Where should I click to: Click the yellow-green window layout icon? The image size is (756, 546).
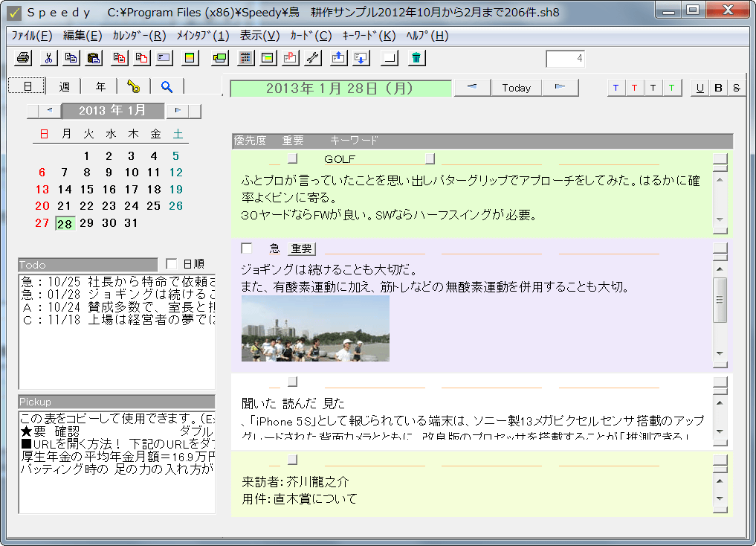pos(268,58)
